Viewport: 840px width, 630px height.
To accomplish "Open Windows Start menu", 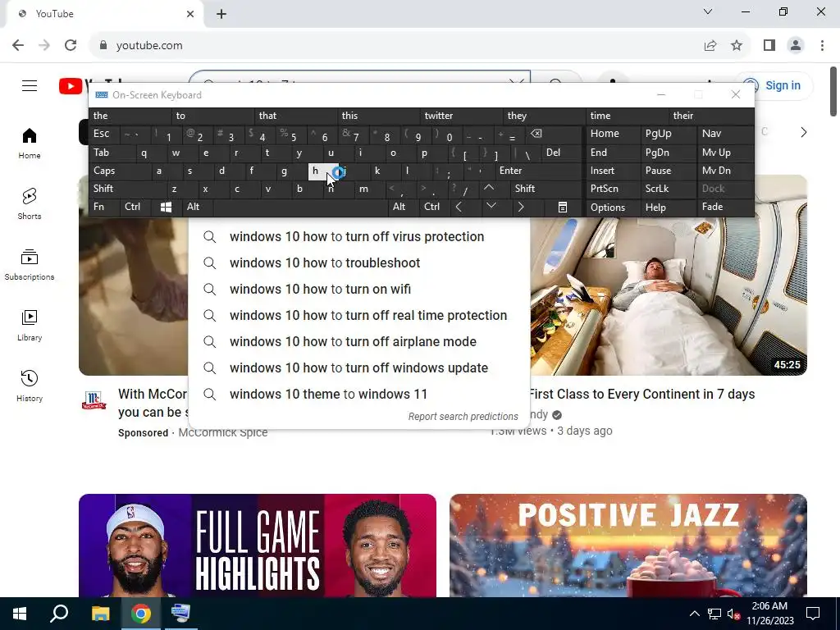I will pos(20,614).
